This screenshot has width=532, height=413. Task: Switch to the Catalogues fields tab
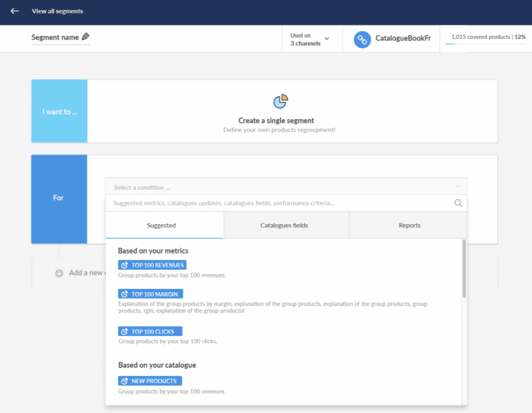tap(284, 225)
